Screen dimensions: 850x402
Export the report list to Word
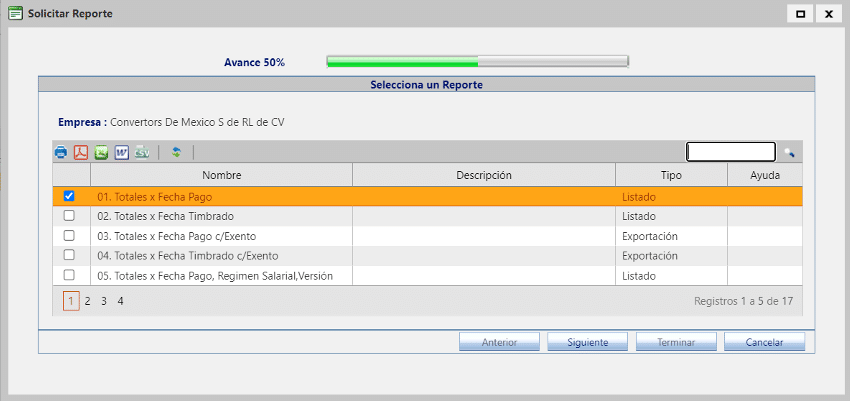click(121, 153)
